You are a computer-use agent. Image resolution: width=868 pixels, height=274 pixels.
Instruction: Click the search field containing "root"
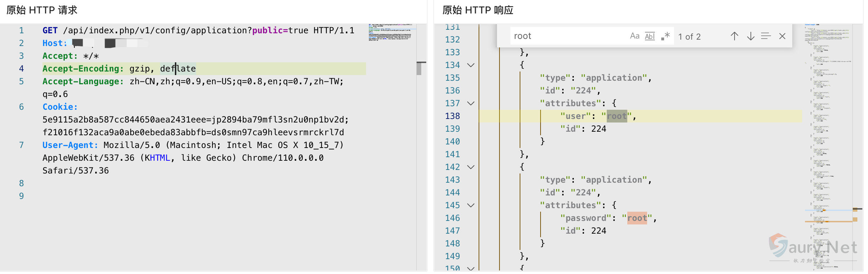pos(566,36)
